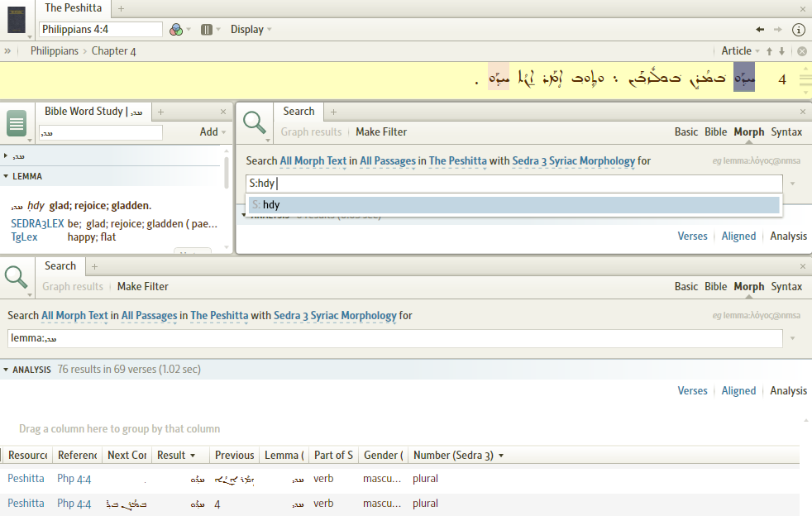Collapse the LEMMA section

pyautogui.click(x=6, y=176)
